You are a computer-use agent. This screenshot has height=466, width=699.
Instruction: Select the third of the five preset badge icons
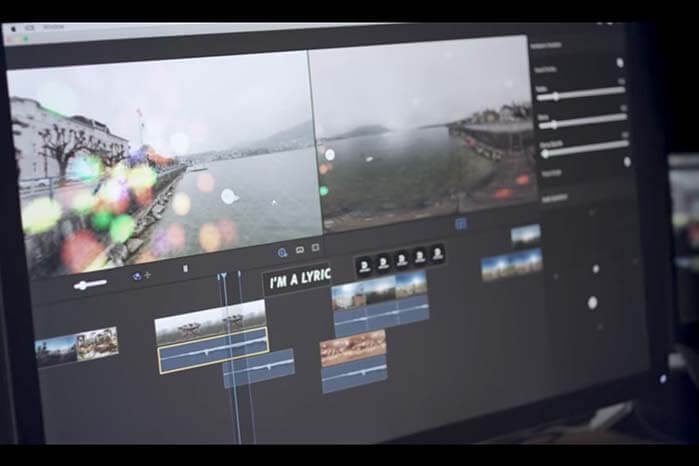402,260
